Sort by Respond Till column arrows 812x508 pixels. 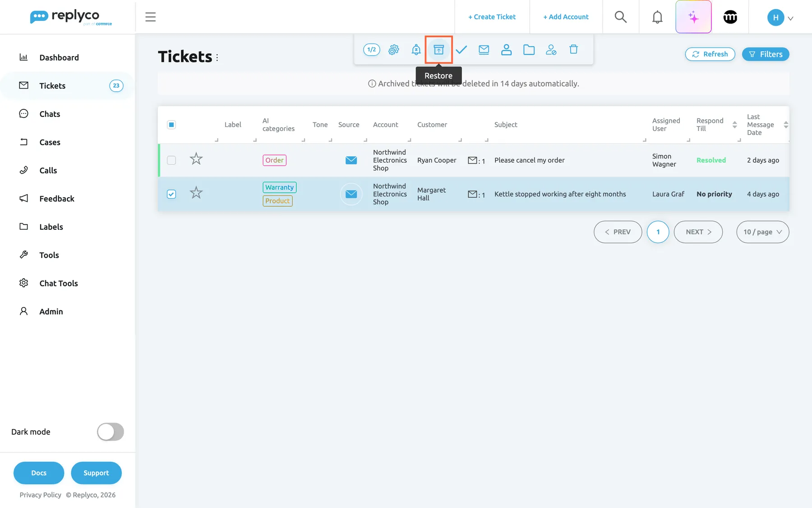pos(734,125)
